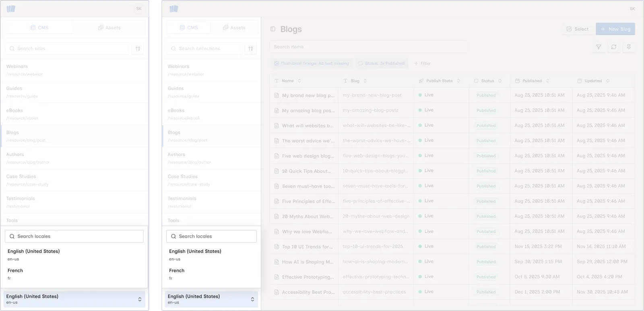Click slug 'five-web-design-blogs-you...'
This screenshot has width=644, height=311.
(376, 156)
